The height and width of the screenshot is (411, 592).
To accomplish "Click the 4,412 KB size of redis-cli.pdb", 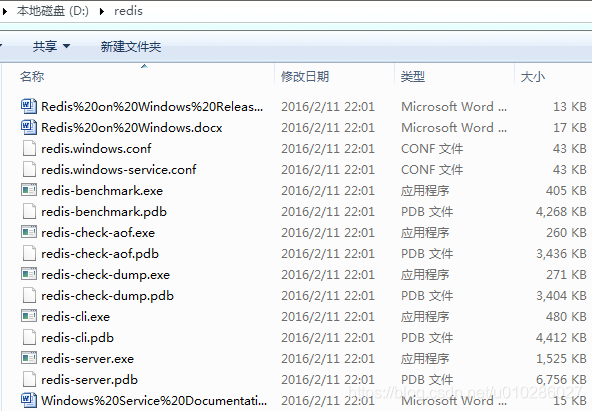I will click(x=561, y=338).
